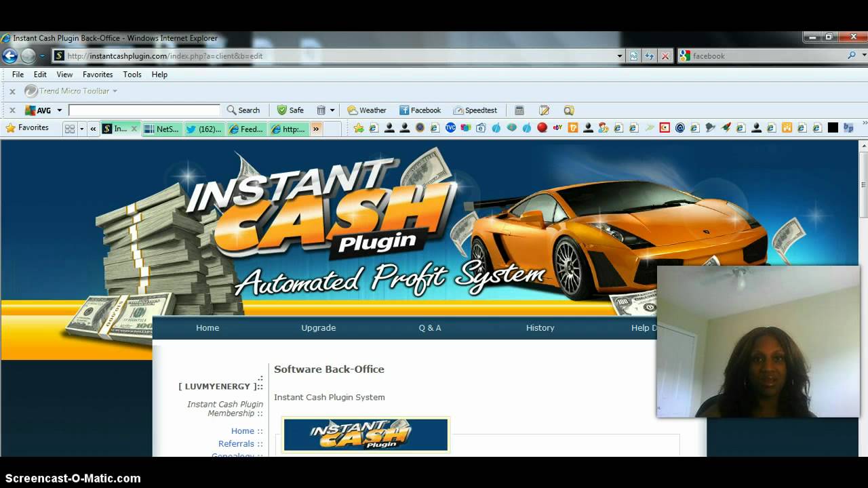The height and width of the screenshot is (488, 868).
Task: Open the View menu
Action: click(x=64, y=75)
